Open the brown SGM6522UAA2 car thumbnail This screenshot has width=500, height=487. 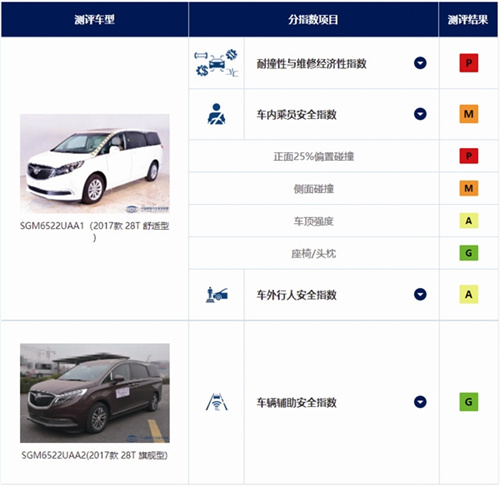pyautogui.click(x=95, y=393)
